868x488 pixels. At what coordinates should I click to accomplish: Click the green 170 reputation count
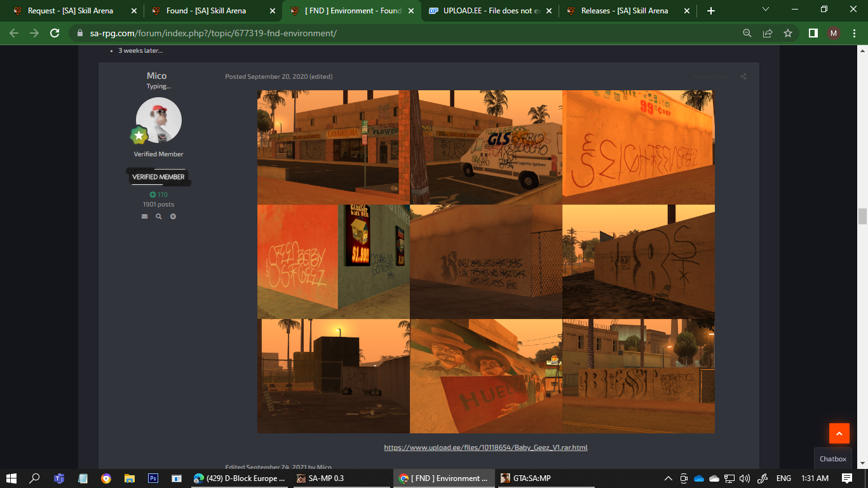(x=159, y=194)
